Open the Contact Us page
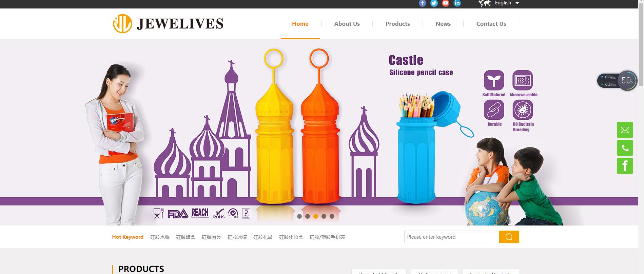Screen dimensions: 644x274 [491, 24]
